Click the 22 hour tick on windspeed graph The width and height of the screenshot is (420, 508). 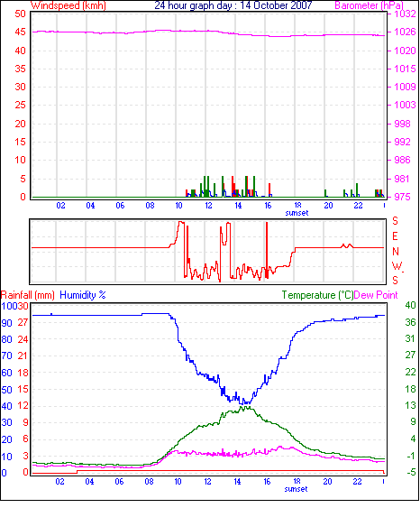[358, 206]
